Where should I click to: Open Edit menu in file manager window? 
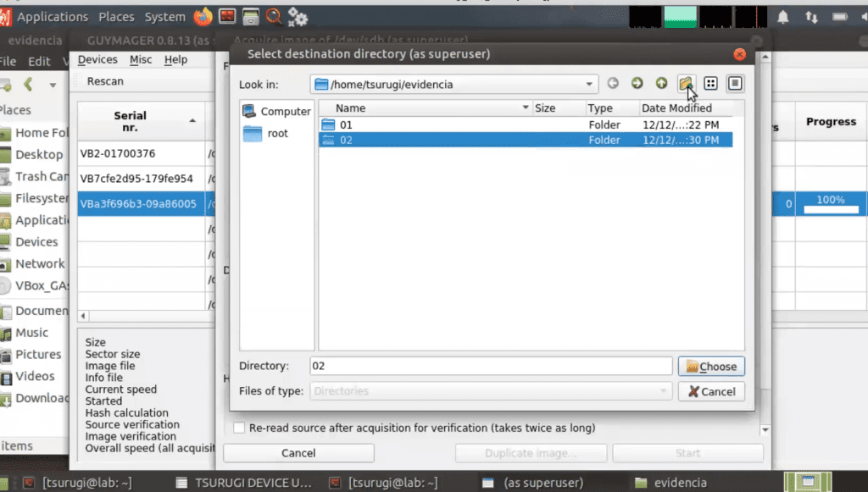click(39, 61)
